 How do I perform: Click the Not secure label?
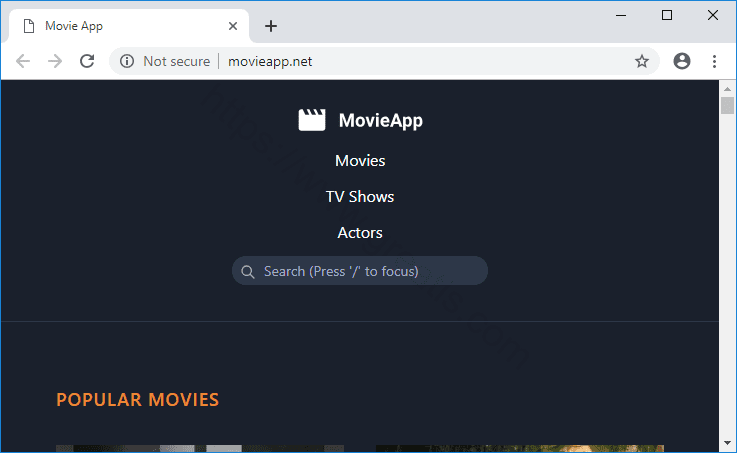pos(177,62)
